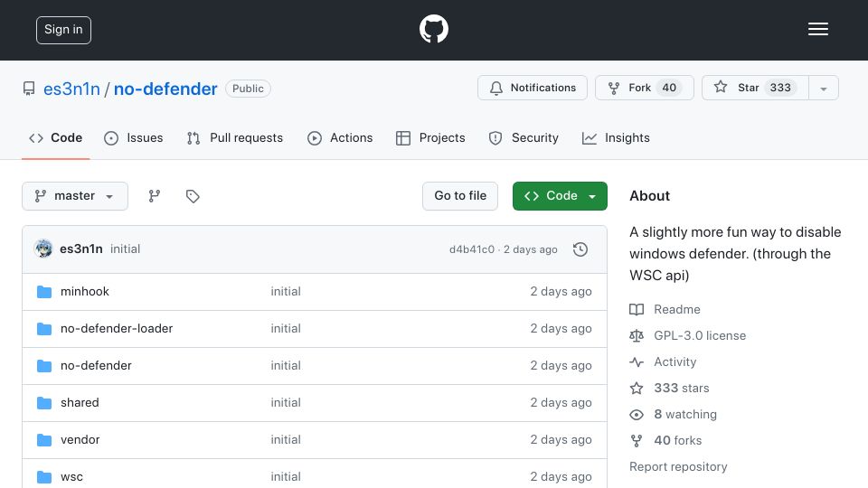Fork the repository with Fork button
Screen dimensions: 868x488
pyautogui.click(x=645, y=88)
